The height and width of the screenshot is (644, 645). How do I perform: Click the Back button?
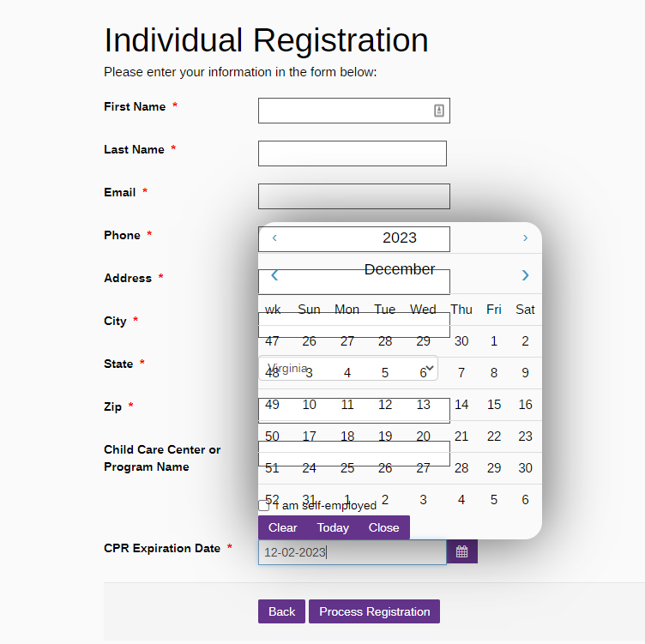(281, 611)
